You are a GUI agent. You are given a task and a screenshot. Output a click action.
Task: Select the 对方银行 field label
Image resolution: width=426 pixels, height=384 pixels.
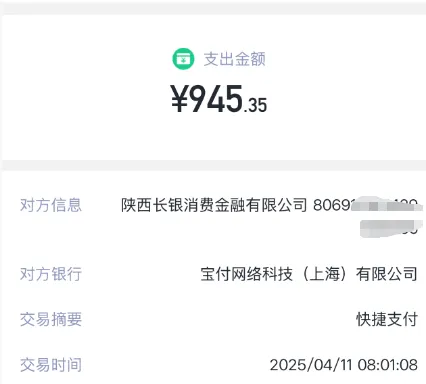(x=51, y=274)
